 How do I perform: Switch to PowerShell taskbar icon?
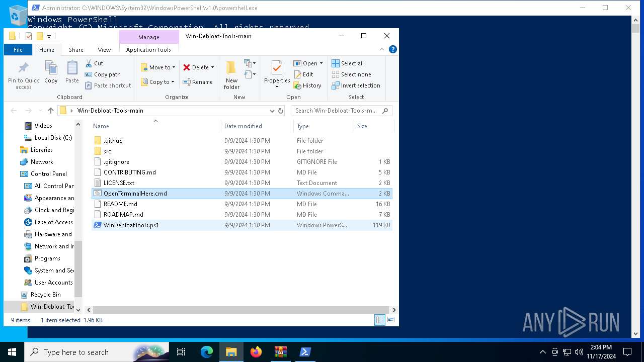[305, 352]
